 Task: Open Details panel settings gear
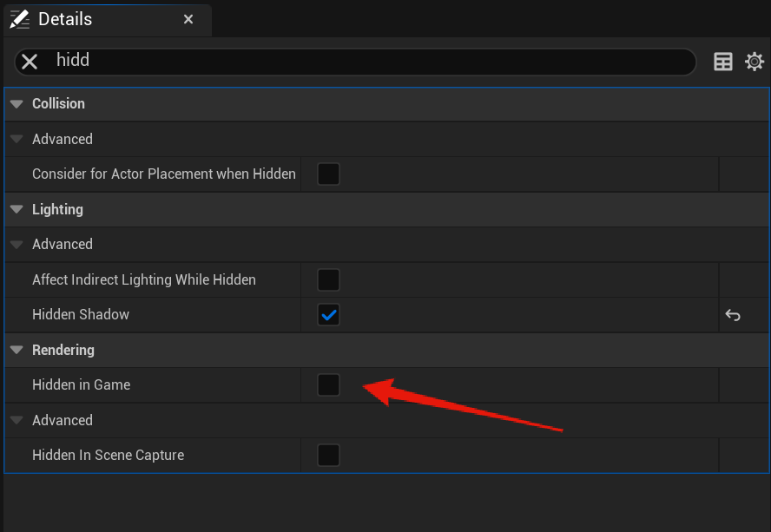(755, 62)
